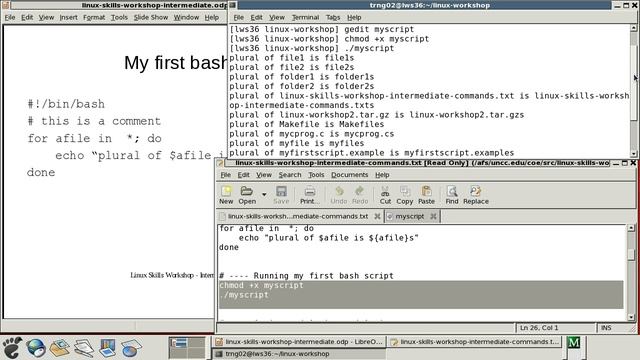Click the Find icon in gedit
This screenshot has width=640, height=360.
(452, 195)
